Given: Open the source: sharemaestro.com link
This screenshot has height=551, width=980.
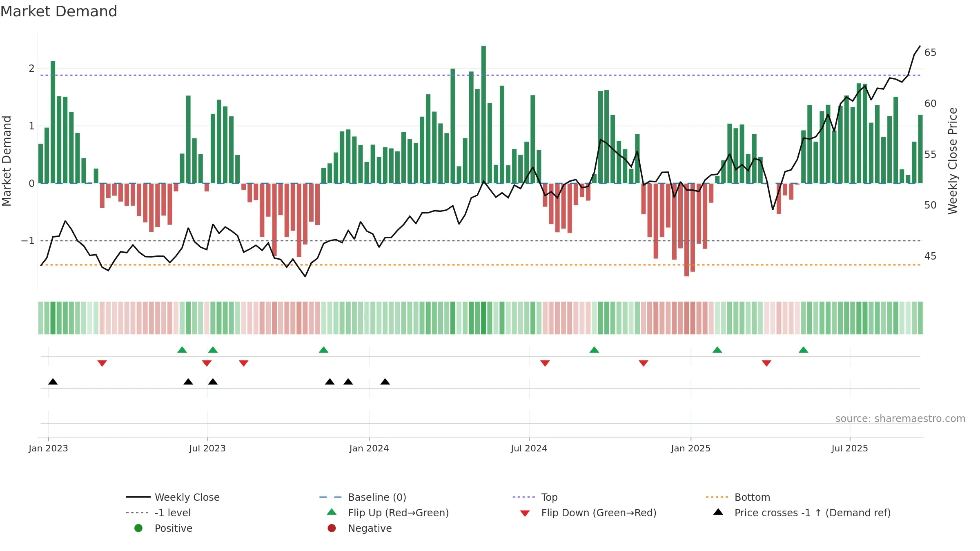Looking at the screenshot, I should point(900,418).
